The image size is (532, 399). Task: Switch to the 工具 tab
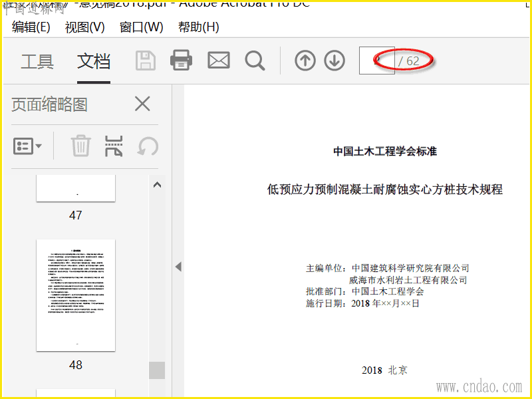pos(37,61)
